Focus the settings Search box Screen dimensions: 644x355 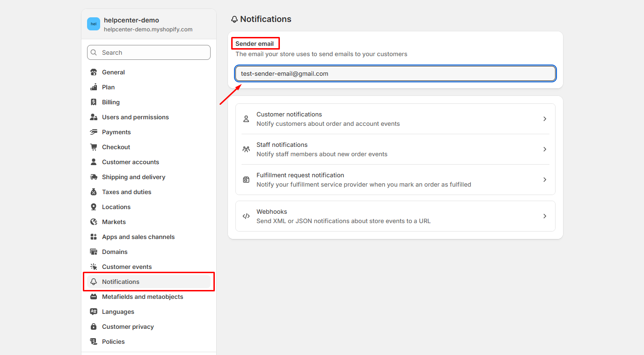point(149,53)
